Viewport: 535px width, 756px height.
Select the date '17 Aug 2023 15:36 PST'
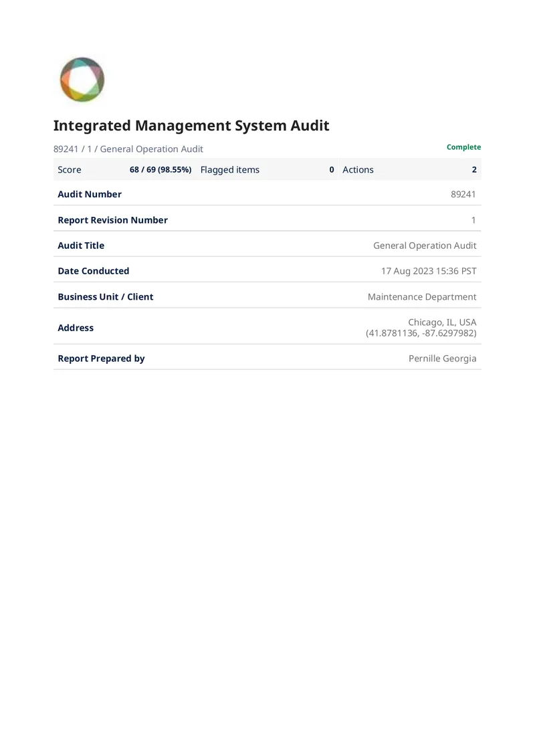pos(429,271)
